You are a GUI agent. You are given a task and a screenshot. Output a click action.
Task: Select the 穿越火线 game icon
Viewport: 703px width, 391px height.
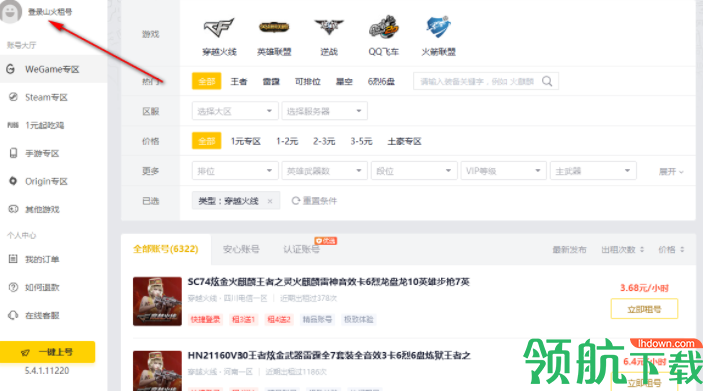pyautogui.click(x=219, y=28)
